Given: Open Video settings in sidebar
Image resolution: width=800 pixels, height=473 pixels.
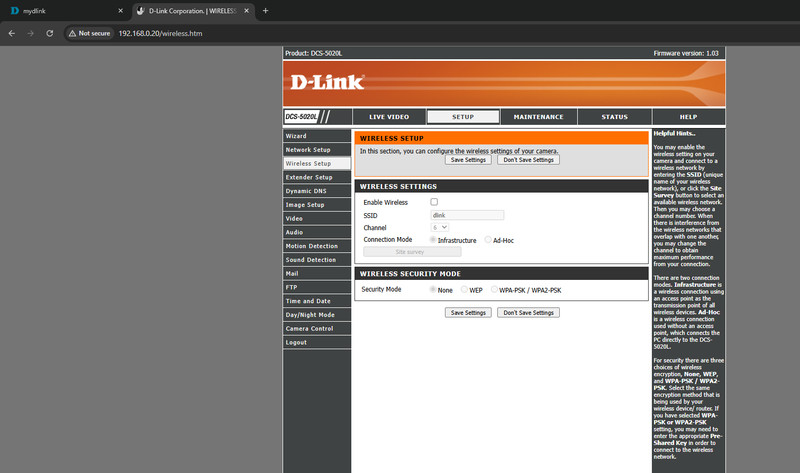Looking at the screenshot, I should [317, 218].
